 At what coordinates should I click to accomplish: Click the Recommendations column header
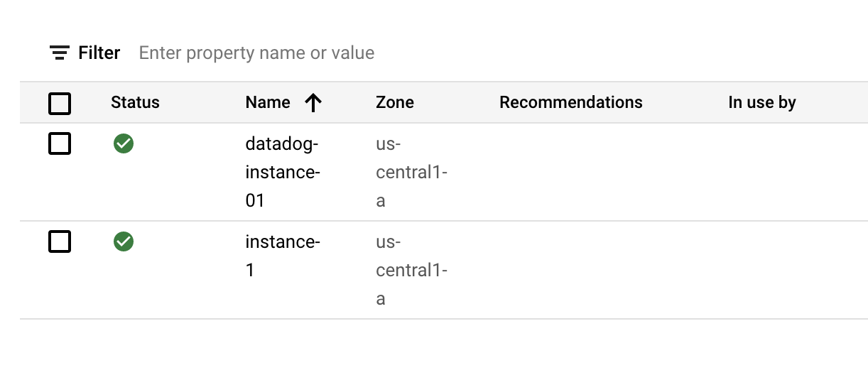click(x=570, y=102)
